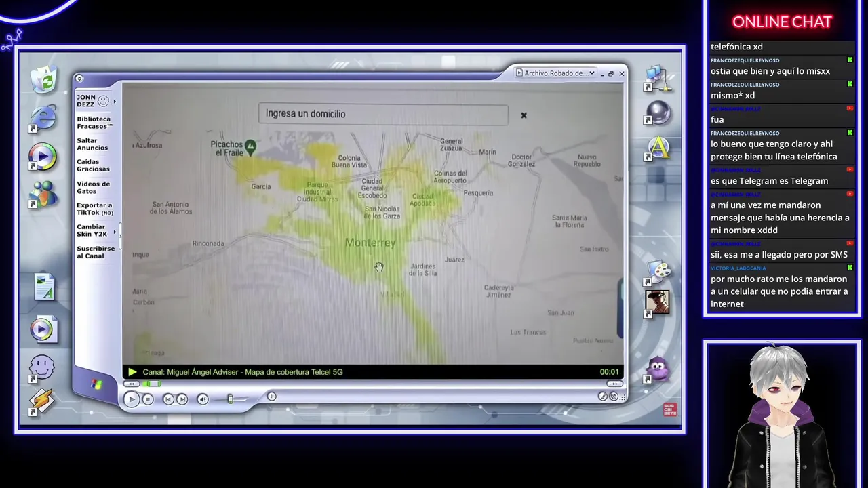Click the fast-forward button on seek bar
Screen dimensions: 868x488
tap(615, 384)
